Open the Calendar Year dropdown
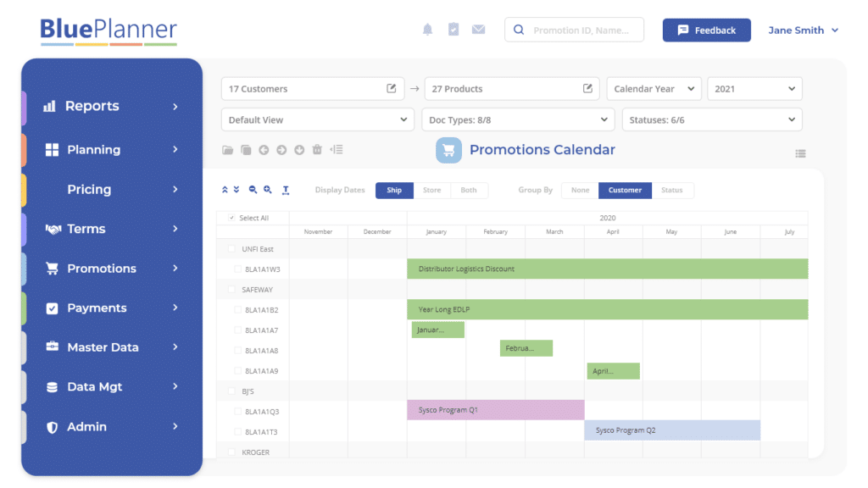 [x=654, y=88]
